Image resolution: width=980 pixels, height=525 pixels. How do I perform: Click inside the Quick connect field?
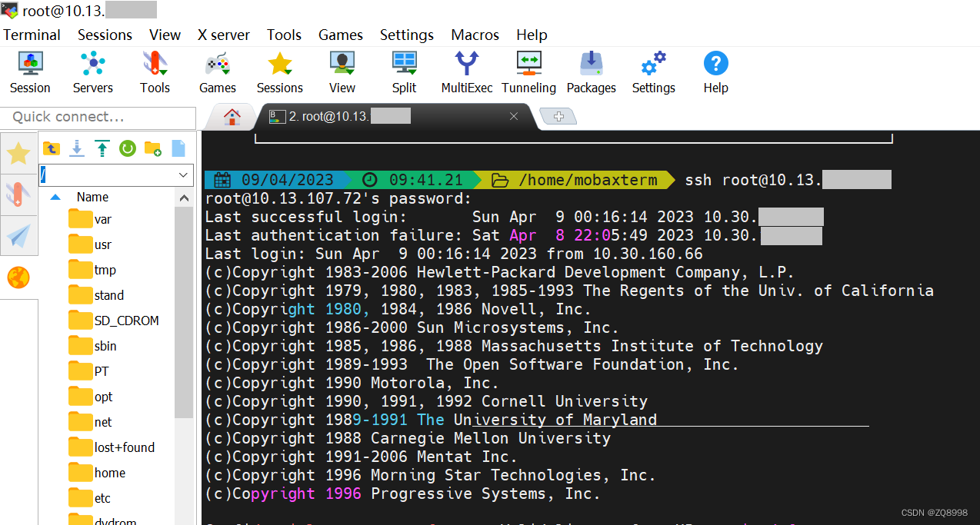point(98,118)
